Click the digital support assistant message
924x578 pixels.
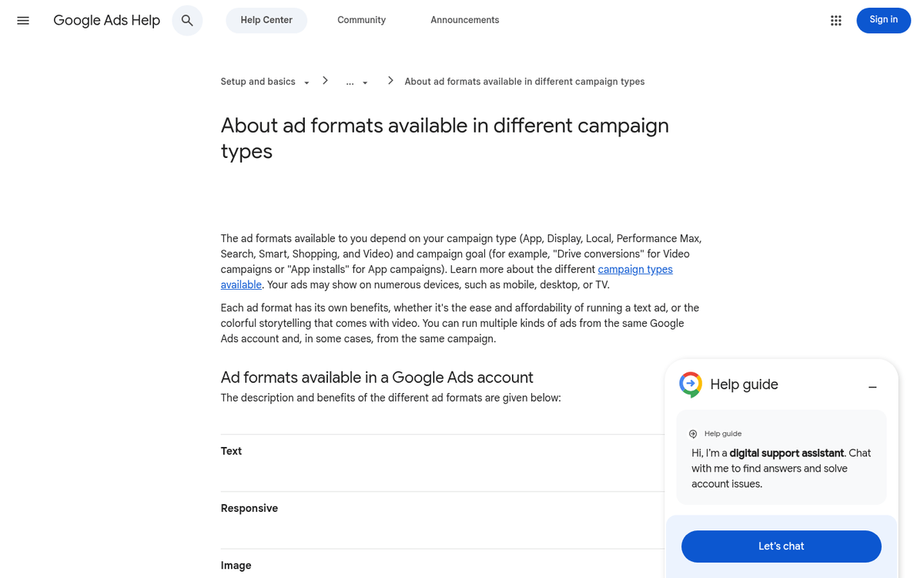point(781,469)
